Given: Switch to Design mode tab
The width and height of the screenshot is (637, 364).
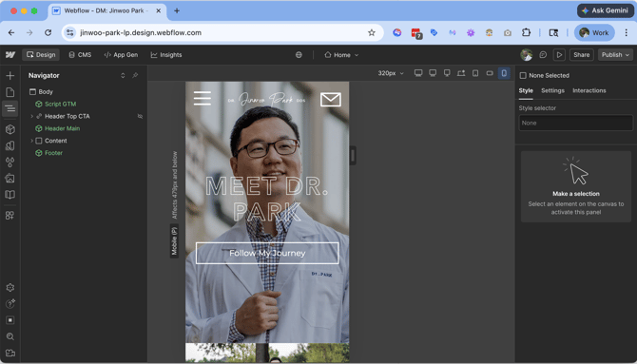Looking at the screenshot, I should 41,55.
